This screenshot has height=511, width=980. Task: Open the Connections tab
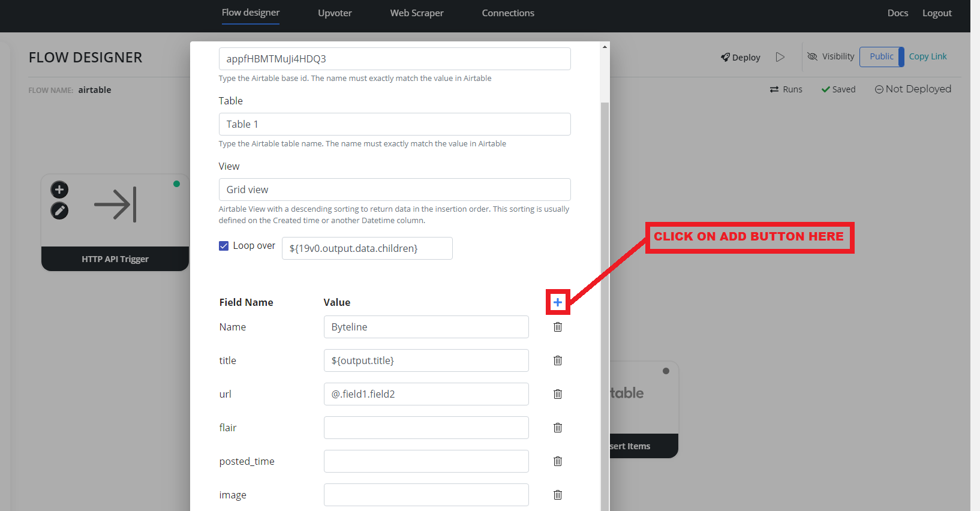(x=508, y=13)
